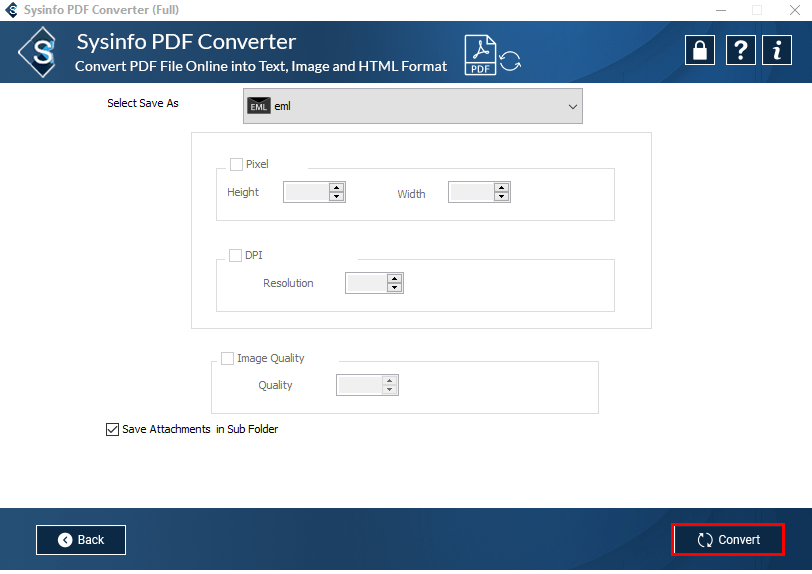Screen dimensions: 812x574
Task: Decrease Resolution with down arrow
Action: click(x=395, y=288)
